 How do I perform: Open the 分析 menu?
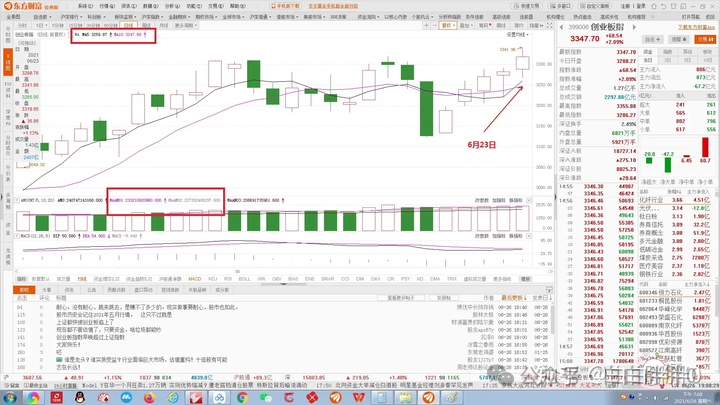click(172, 6)
